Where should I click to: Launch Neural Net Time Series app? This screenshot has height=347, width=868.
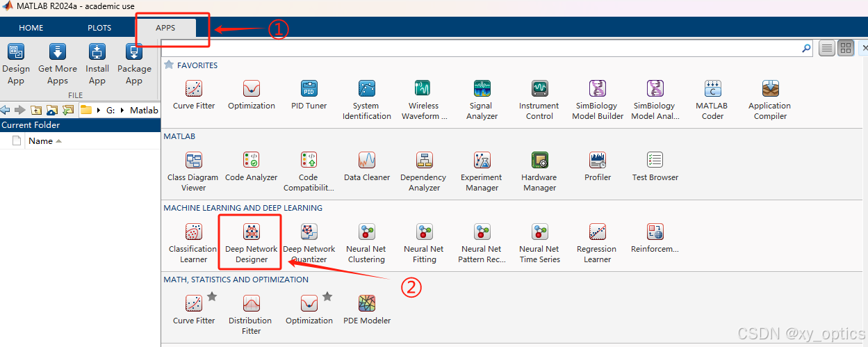click(x=540, y=243)
